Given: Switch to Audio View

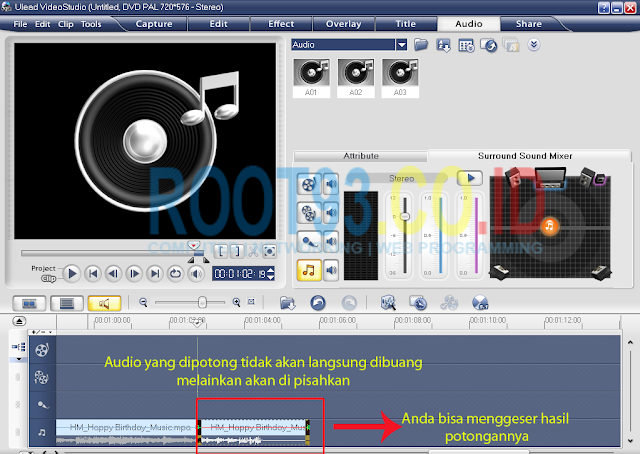Looking at the screenshot, I should point(104,303).
